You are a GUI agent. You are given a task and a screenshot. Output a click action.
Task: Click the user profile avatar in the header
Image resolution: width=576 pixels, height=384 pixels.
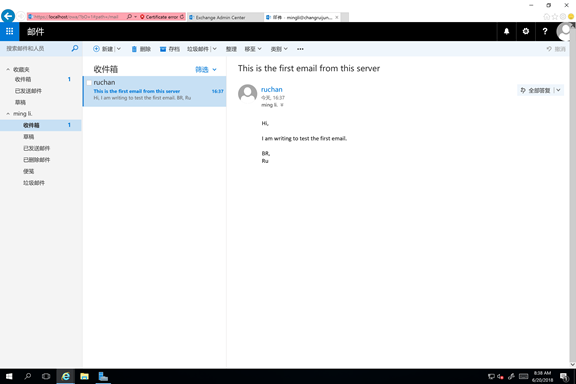pyautogui.click(x=565, y=31)
